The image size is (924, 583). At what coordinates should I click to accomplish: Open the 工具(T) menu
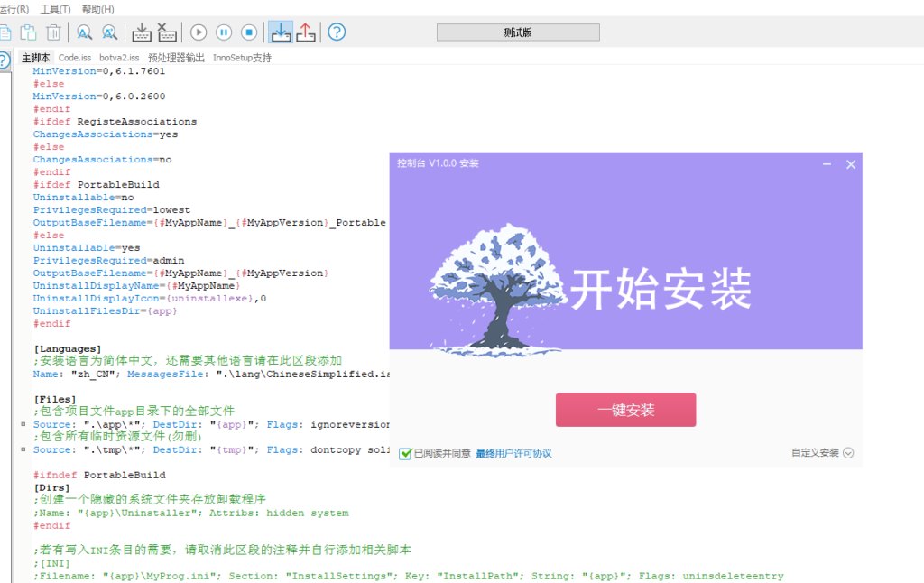pyautogui.click(x=55, y=9)
